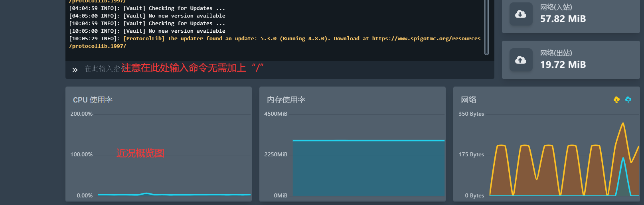
Task: Click the 57.82 MiB inbound network value
Action: click(563, 19)
